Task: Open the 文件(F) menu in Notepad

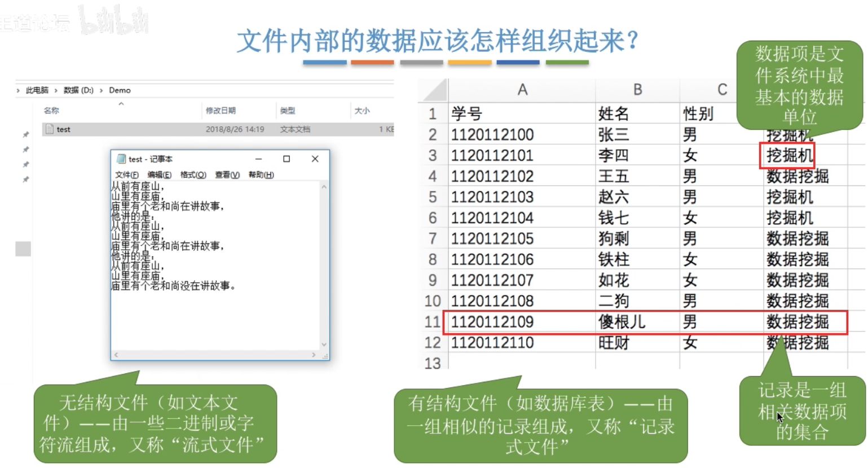Action: pyautogui.click(x=127, y=175)
